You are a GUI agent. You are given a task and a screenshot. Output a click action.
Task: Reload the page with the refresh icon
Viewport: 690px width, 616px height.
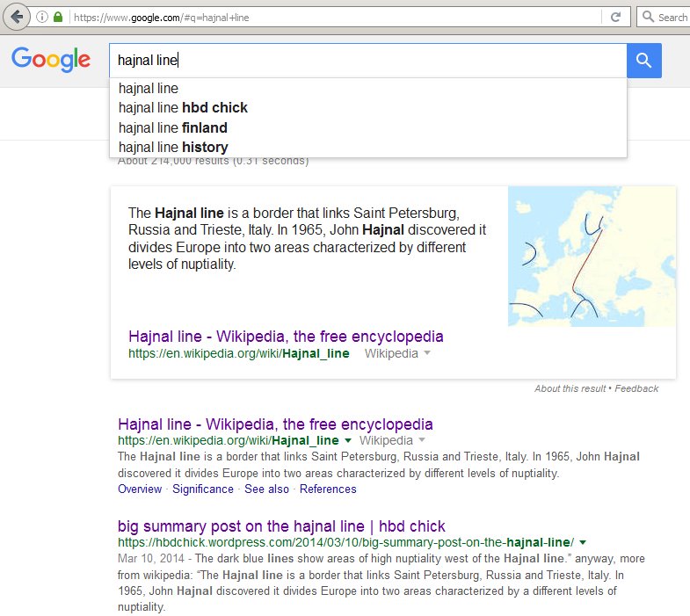coord(615,18)
